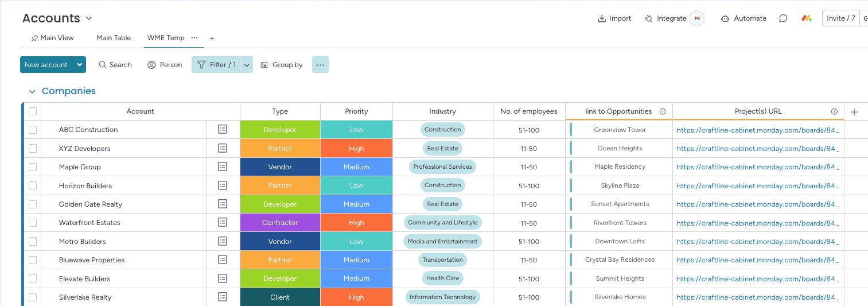Viewport: 868px width, 306px height.
Task: Open Silverlake Realty item card icon
Action: pos(223,297)
